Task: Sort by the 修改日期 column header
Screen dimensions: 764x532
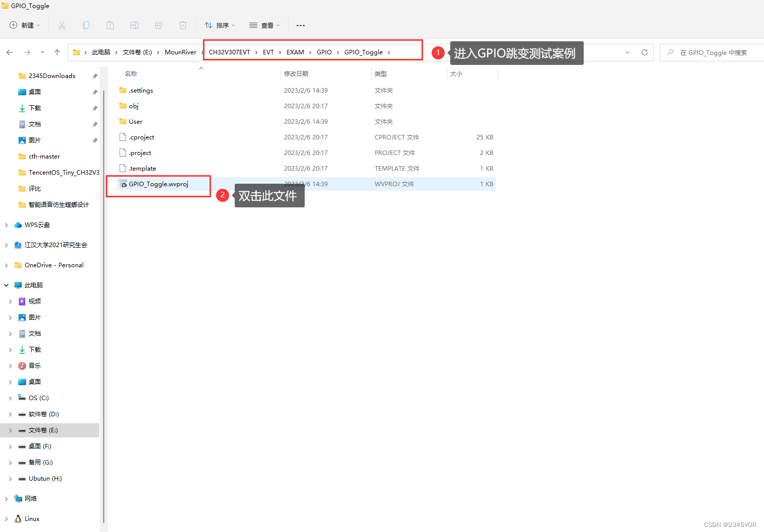Action: coord(296,74)
